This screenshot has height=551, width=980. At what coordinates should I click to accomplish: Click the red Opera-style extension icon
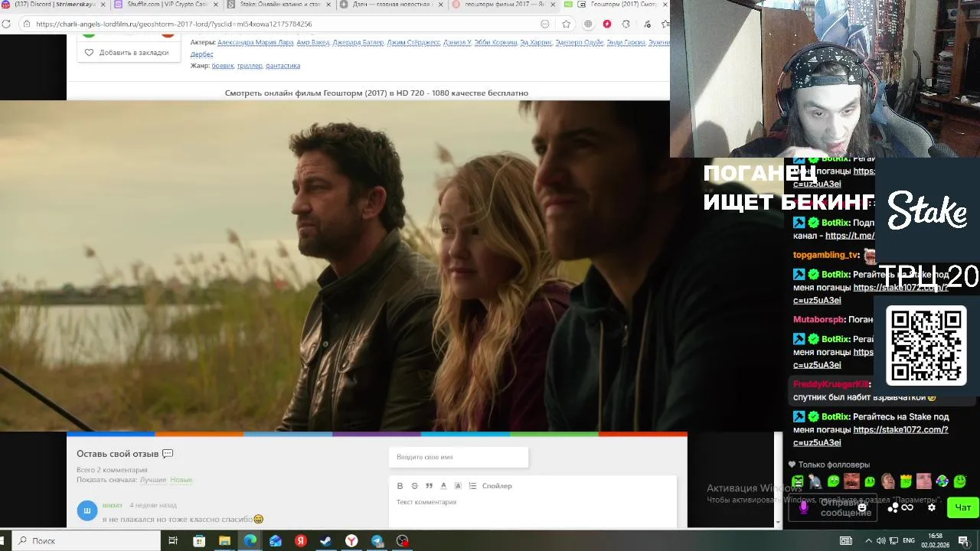point(607,24)
